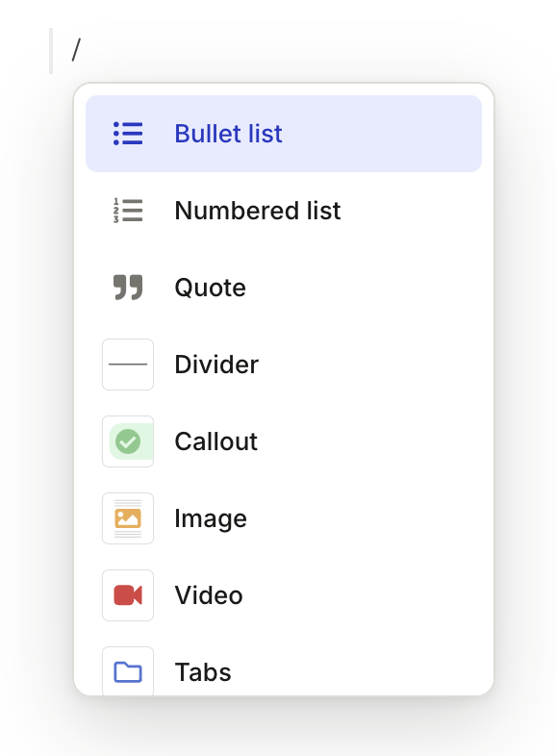Choose the Image label in the menu

(x=211, y=518)
